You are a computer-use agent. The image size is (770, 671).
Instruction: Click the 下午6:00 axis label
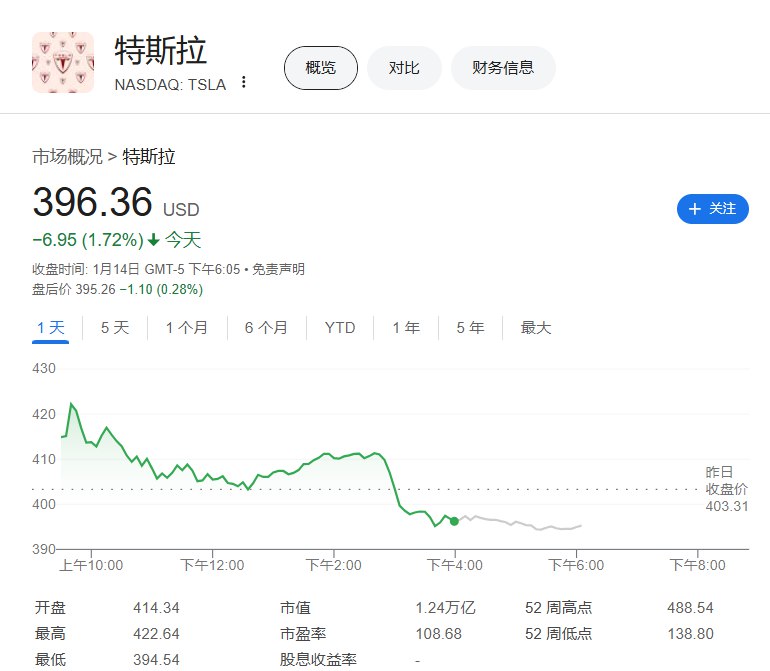576,565
